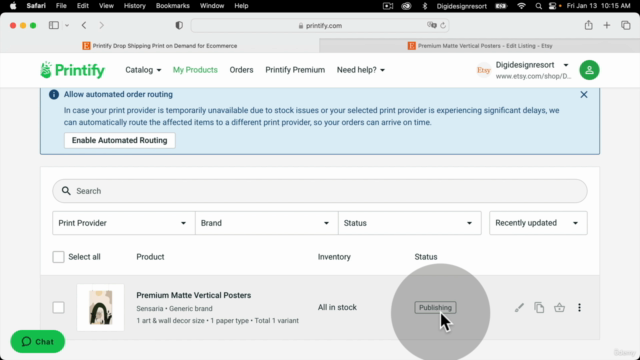
Task: Open more options for poster product
Action: [x=579, y=307]
